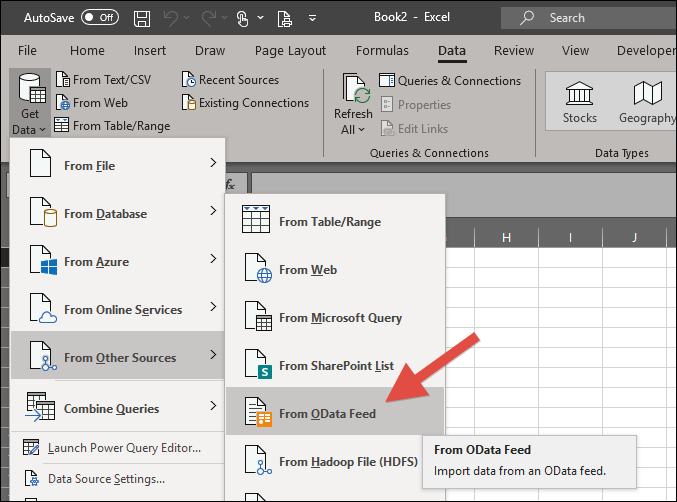Viewport: 677px width, 502px height.
Task: Open the Page Layout tab
Action: (290, 51)
